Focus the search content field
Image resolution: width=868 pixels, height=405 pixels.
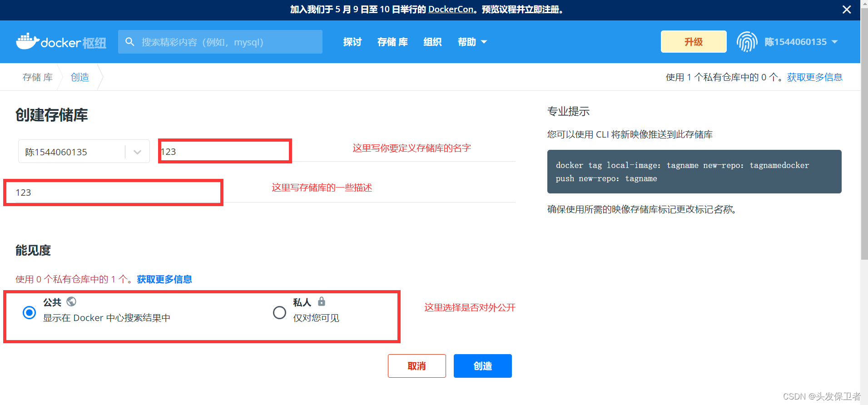tap(220, 42)
